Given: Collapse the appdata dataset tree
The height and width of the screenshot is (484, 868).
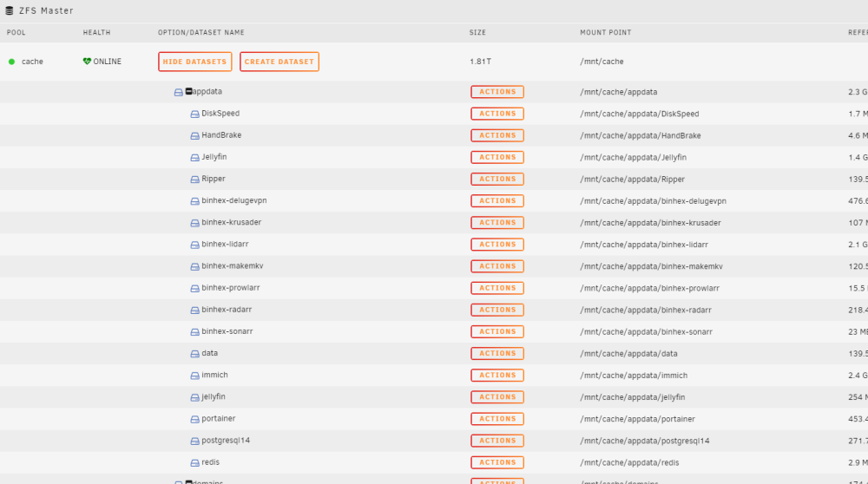Looking at the screenshot, I should click(188, 91).
